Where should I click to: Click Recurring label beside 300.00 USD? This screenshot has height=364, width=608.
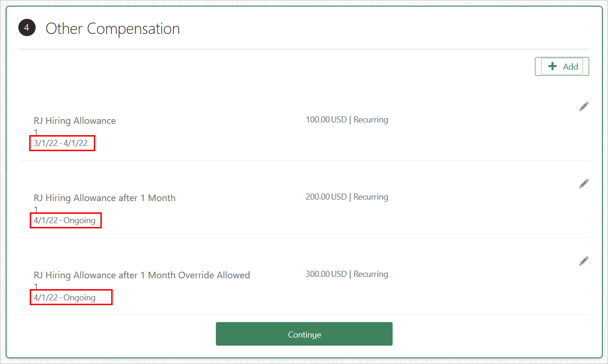click(371, 274)
